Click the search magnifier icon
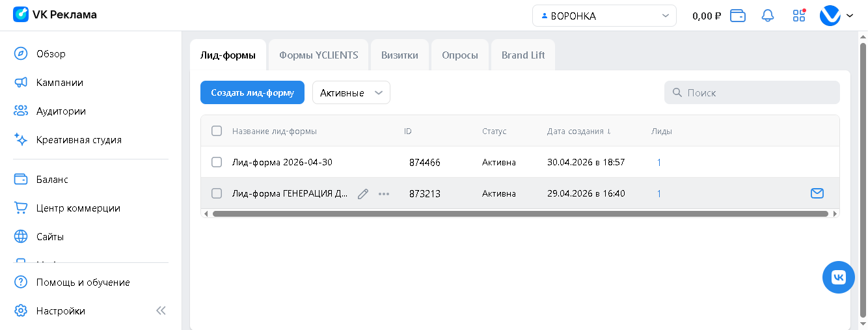868x330 pixels. pyautogui.click(x=677, y=92)
